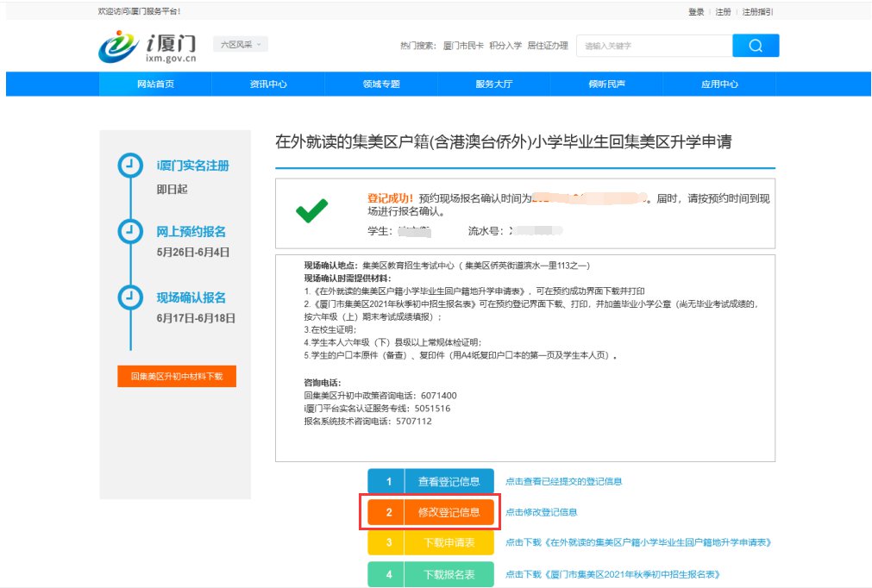Focus the keyword search input field
This screenshot has height=588, width=872.
click(x=653, y=46)
